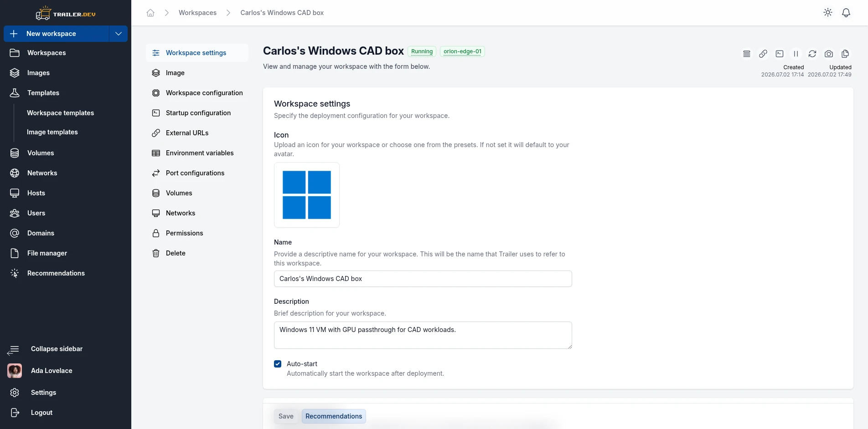Select the Port configurations tab
The height and width of the screenshot is (429, 868).
pos(197,173)
